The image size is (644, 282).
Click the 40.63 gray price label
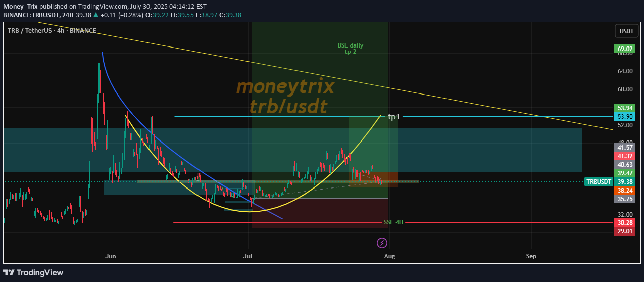coord(625,164)
